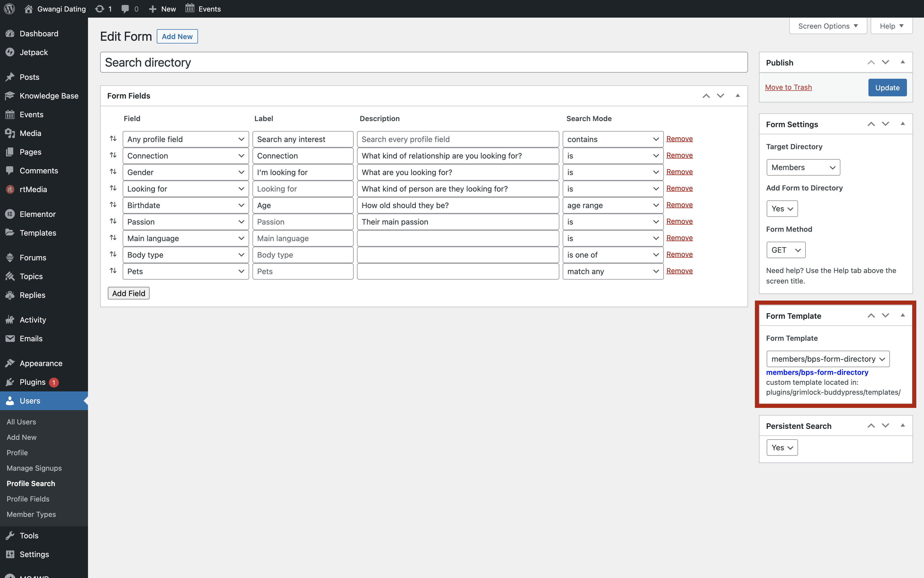Viewport: 924px width, 578px height.
Task: Collapse the Form Template panel
Action: [903, 315]
